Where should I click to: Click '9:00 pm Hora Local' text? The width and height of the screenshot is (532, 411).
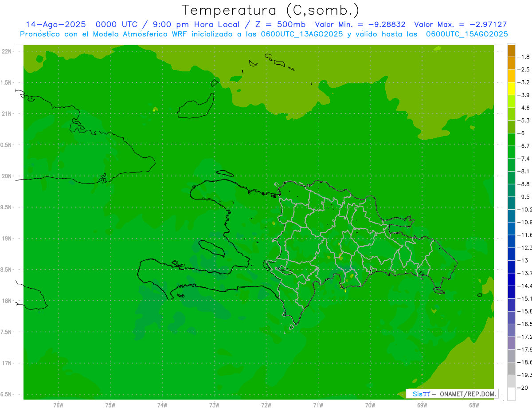tap(196, 25)
